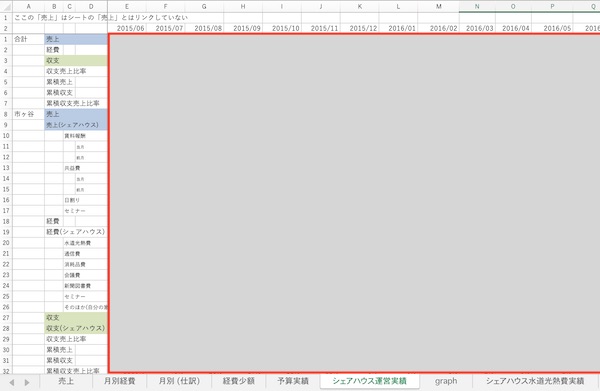The image size is (600, 391).
Task: Select the 2015/06 date cell
Action: (x=127, y=28)
